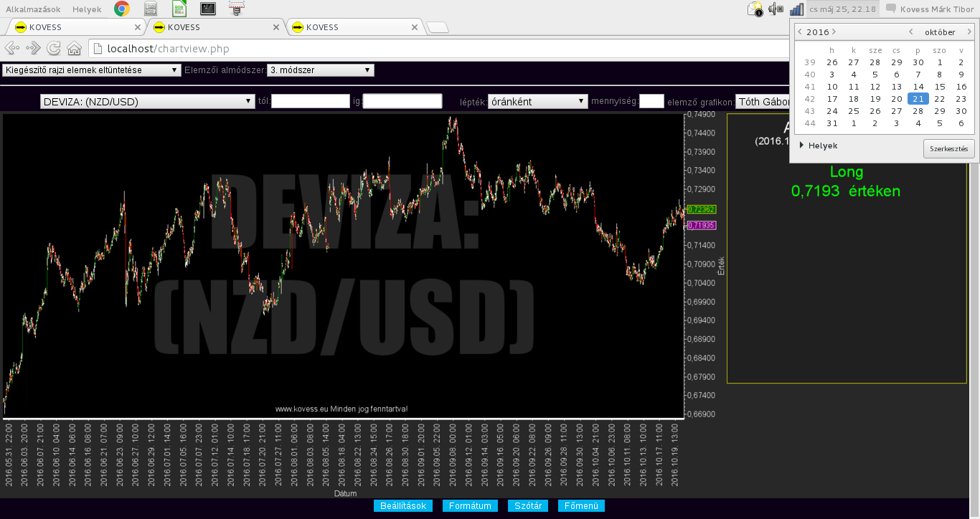Click the Beállítások button
This screenshot has width=980, height=519.
pos(402,506)
